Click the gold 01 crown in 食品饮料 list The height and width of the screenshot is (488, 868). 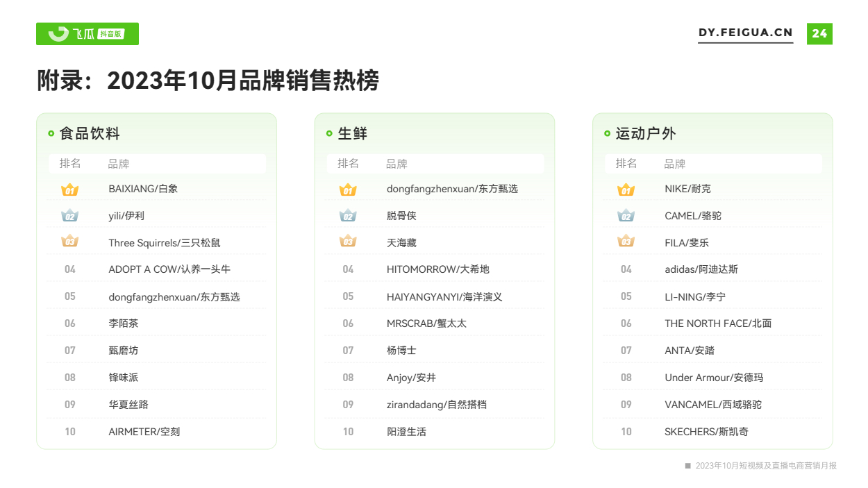pyautogui.click(x=70, y=190)
